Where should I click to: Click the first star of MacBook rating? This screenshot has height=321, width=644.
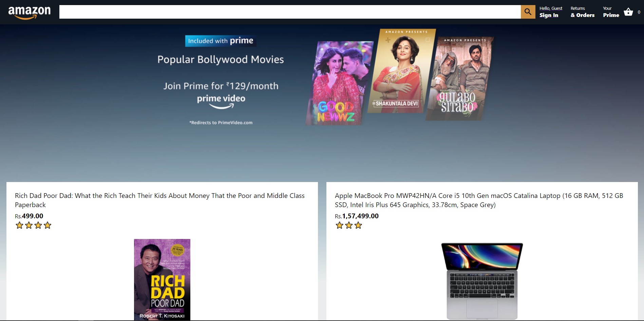pyautogui.click(x=339, y=225)
